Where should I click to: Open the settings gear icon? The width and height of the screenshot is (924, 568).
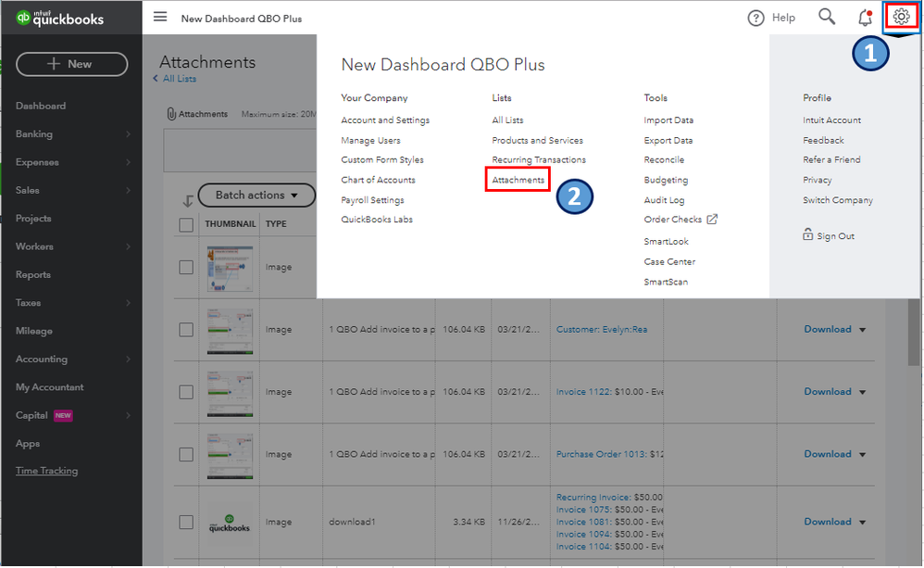click(x=901, y=17)
